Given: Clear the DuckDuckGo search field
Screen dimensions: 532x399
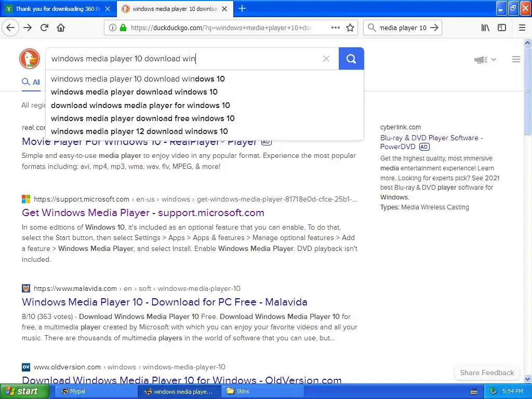Looking at the screenshot, I should 326,59.
